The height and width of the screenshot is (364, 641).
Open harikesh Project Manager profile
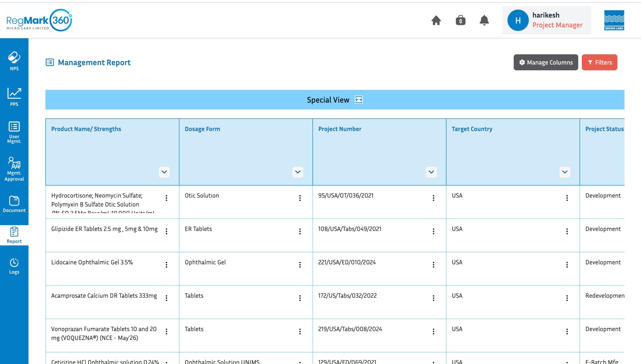[546, 20]
